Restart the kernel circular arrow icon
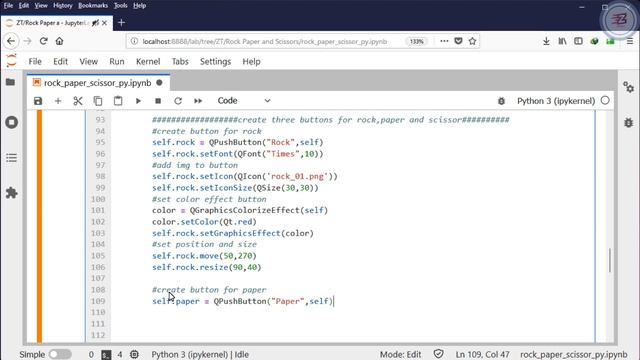Screen dimensions: 640x360 (x=178, y=101)
